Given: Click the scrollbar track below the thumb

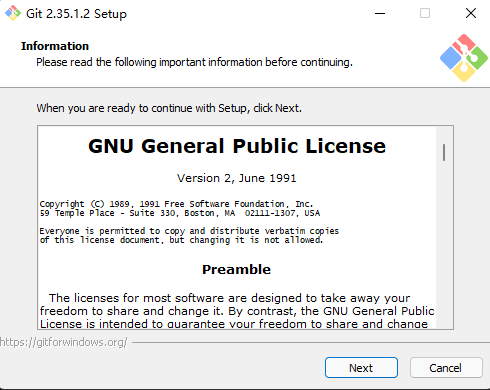Looking at the screenshot, I should click(x=444, y=247).
